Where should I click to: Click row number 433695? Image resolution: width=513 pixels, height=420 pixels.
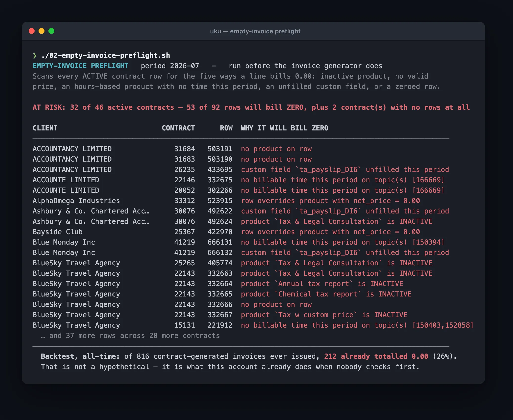(220, 169)
